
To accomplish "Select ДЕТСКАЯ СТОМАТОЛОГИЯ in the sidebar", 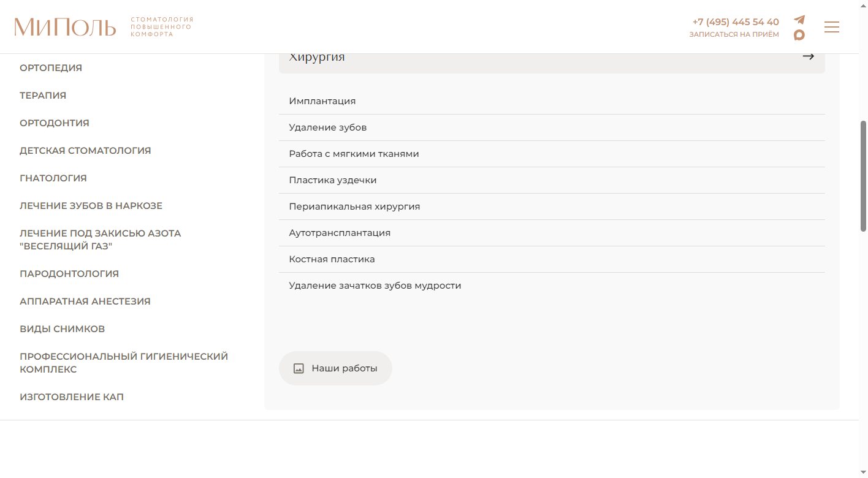I will coord(85,151).
